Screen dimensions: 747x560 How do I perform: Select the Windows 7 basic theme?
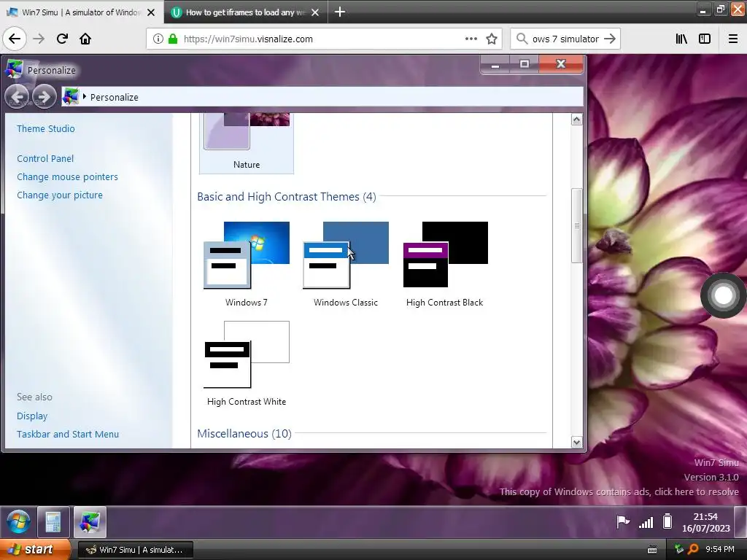(x=247, y=264)
